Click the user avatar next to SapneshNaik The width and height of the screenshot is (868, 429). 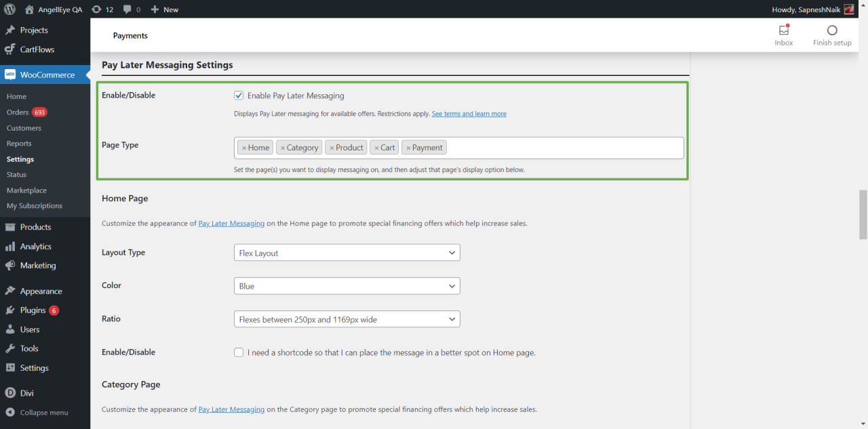848,9
